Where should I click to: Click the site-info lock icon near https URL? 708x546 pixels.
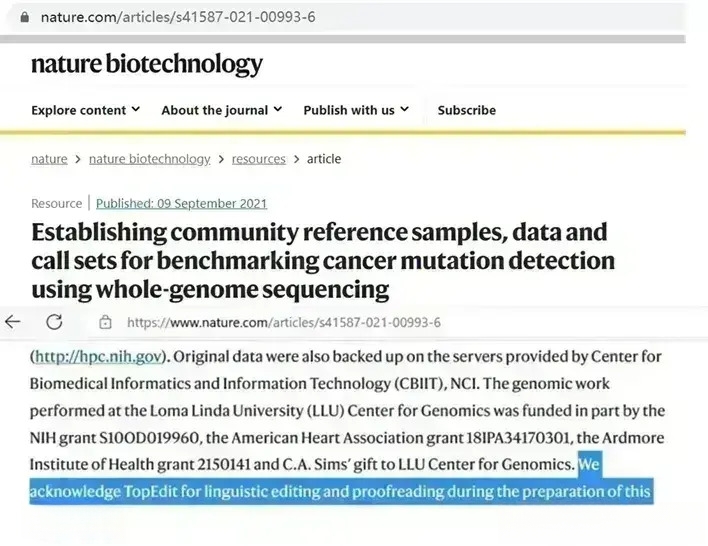[x=105, y=322]
